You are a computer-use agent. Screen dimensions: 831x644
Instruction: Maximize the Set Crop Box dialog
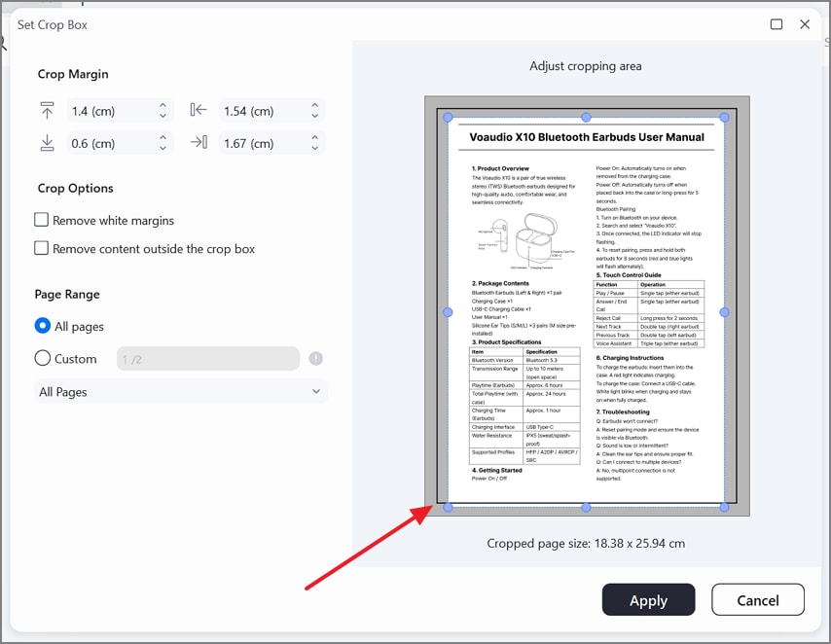[776, 24]
